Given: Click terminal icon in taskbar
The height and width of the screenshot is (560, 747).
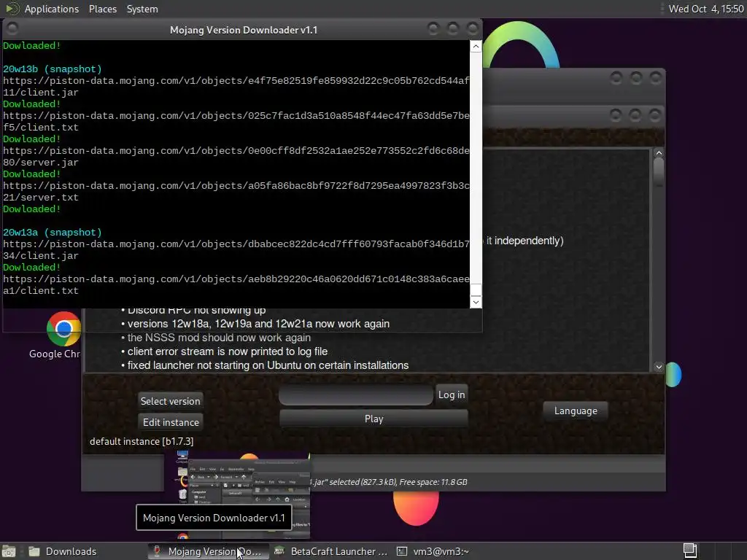Looking at the screenshot, I should 402,551.
